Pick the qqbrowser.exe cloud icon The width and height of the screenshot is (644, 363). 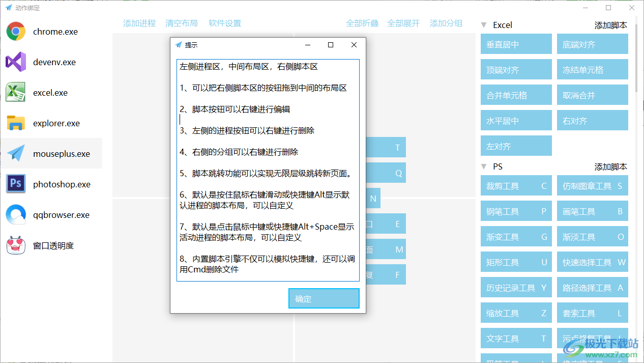[16, 215]
